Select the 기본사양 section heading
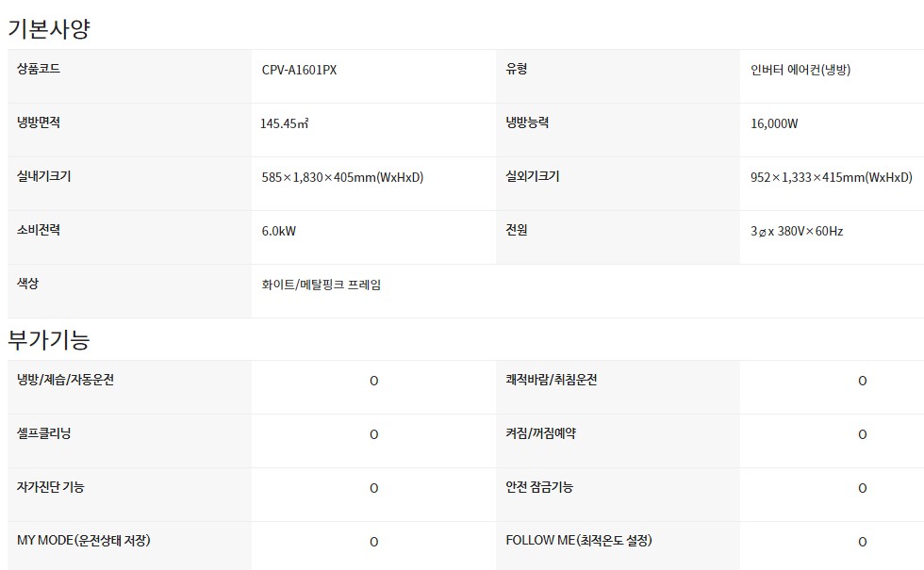 48,28
